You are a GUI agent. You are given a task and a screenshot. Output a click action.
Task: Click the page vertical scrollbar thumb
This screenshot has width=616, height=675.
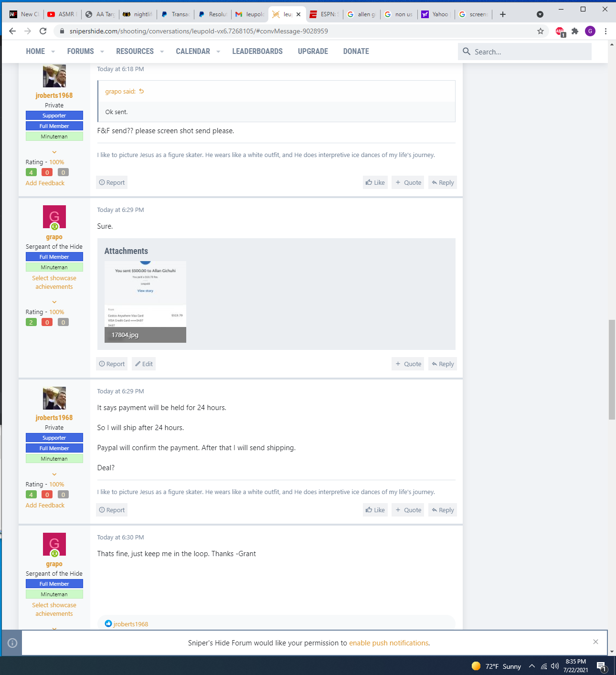[612, 369]
